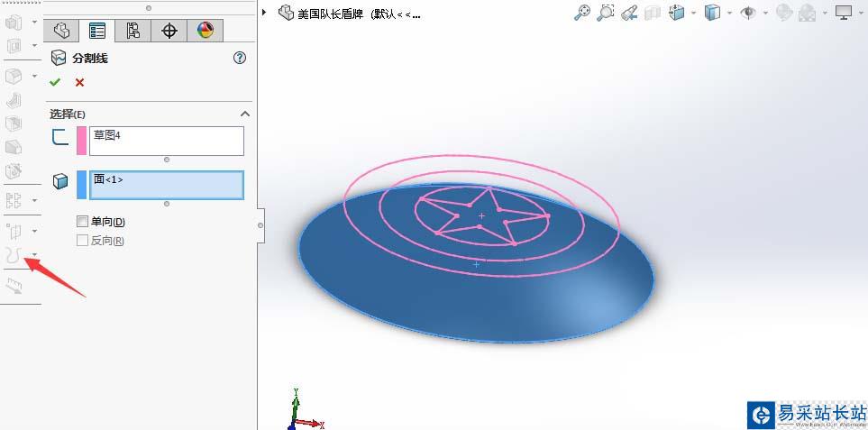
Task: Expand the Apply Scene dropdown arrow
Action: (825, 13)
